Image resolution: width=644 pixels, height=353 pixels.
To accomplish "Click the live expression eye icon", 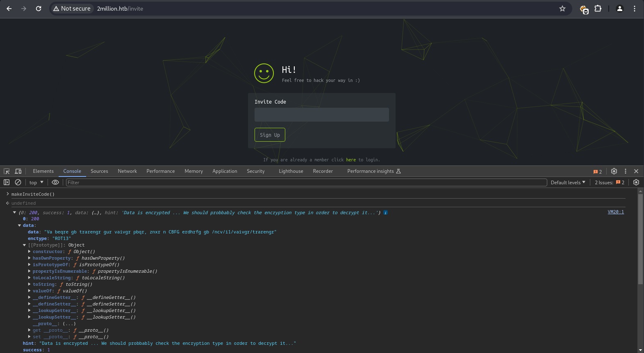I will (x=55, y=182).
